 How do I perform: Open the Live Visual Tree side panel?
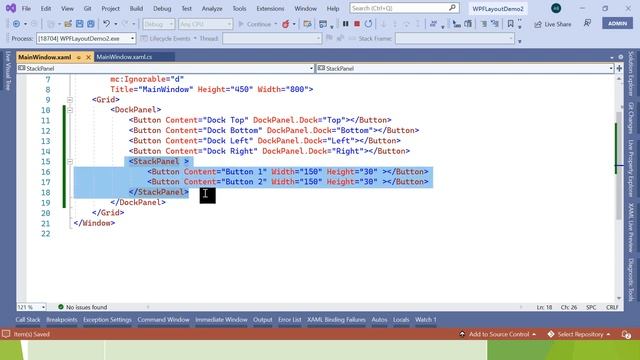tap(8, 71)
